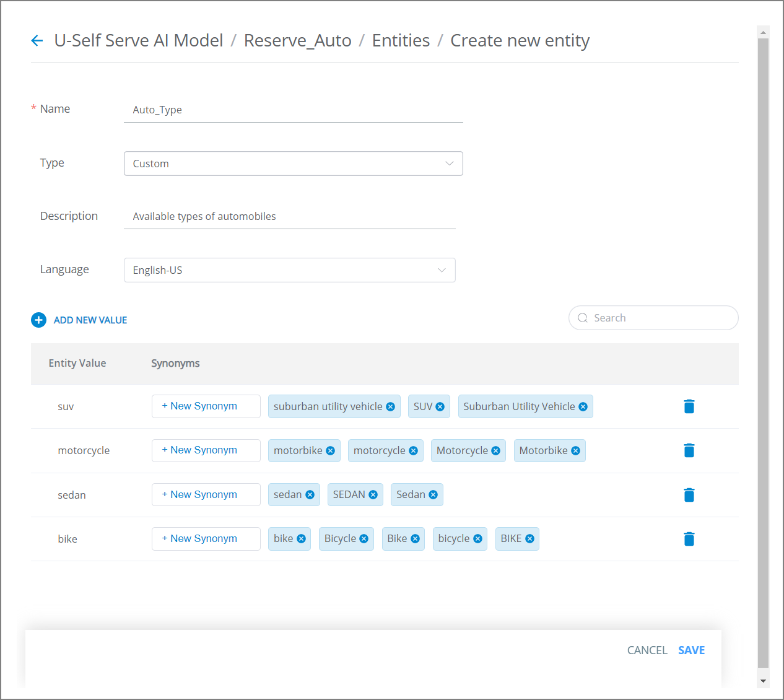
Task: Click the vertical scrollbar thumb
Action: [x=763, y=353]
